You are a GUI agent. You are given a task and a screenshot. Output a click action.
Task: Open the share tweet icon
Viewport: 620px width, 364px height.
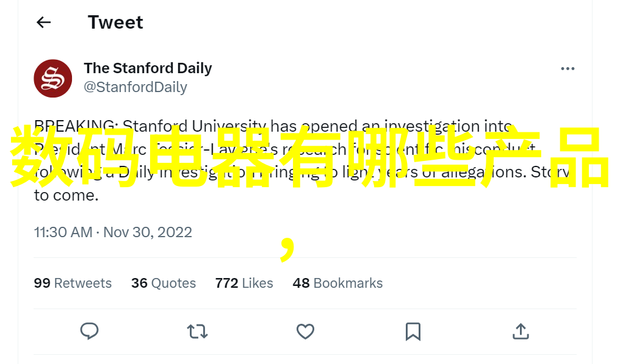[x=520, y=331]
